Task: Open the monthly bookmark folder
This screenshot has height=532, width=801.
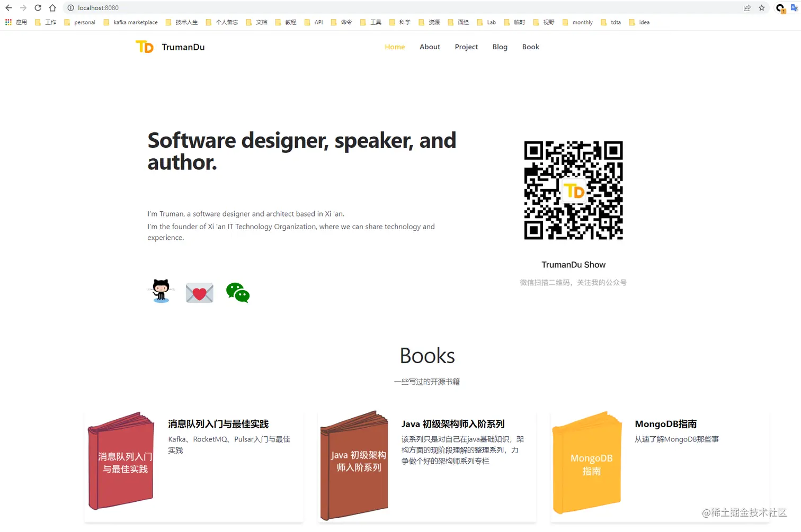Action: pos(577,22)
